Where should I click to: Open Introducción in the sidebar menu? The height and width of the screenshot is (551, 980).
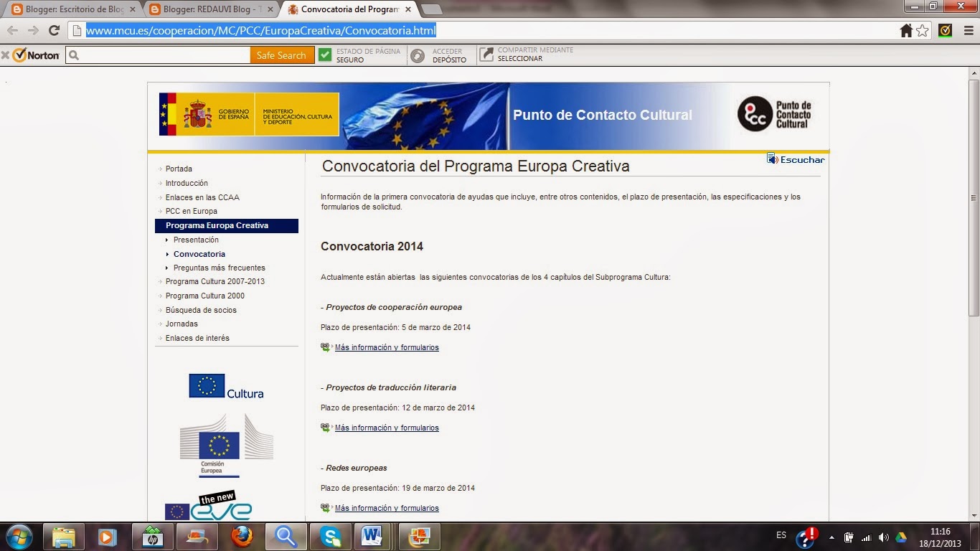pos(187,183)
